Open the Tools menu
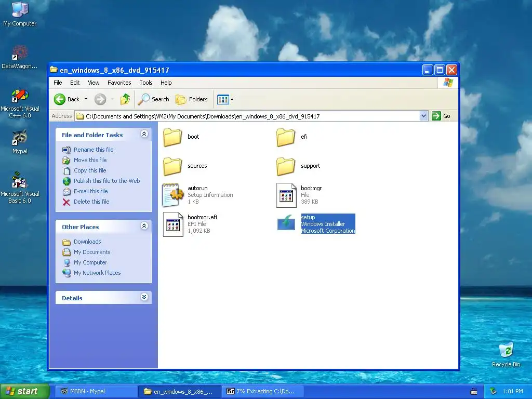532x399 pixels. [x=146, y=83]
